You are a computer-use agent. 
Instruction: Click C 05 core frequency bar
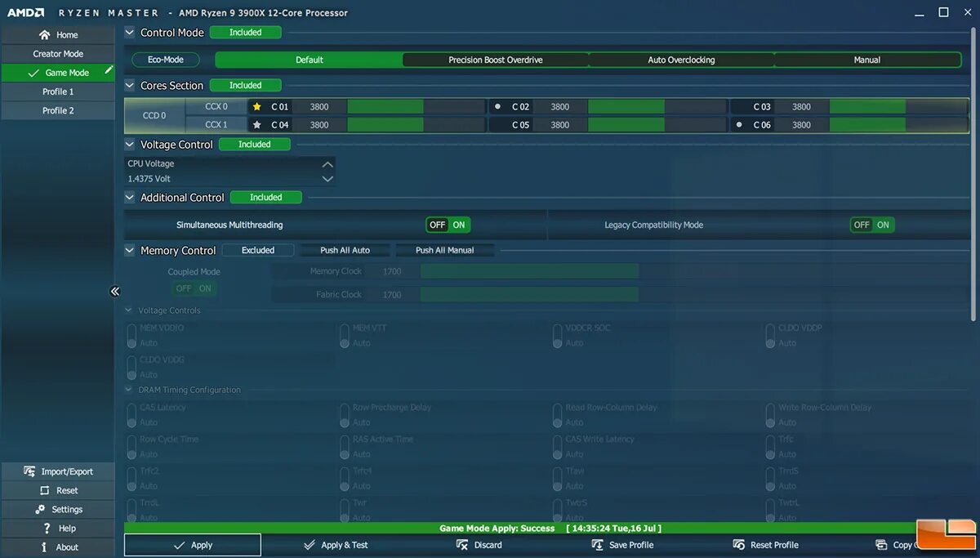[x=657, y=125]
